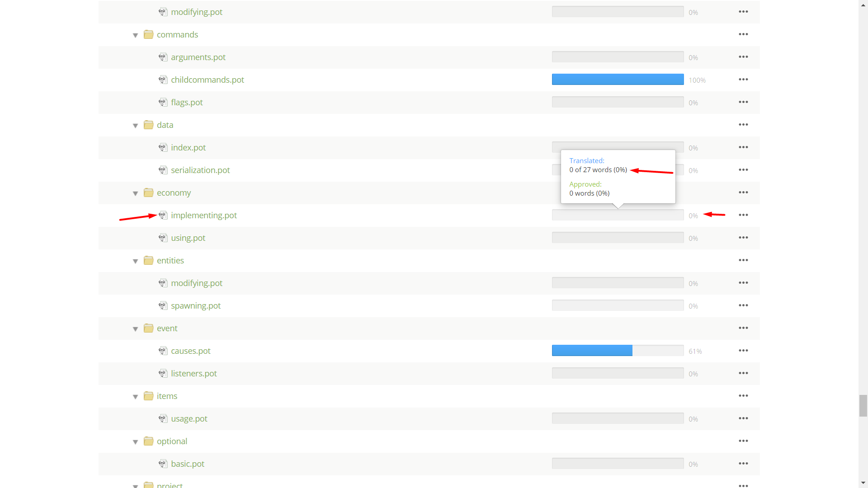Click the data folder icon
Screen dimensions: 868x488
pyautogui.click(x=148, y=125)
